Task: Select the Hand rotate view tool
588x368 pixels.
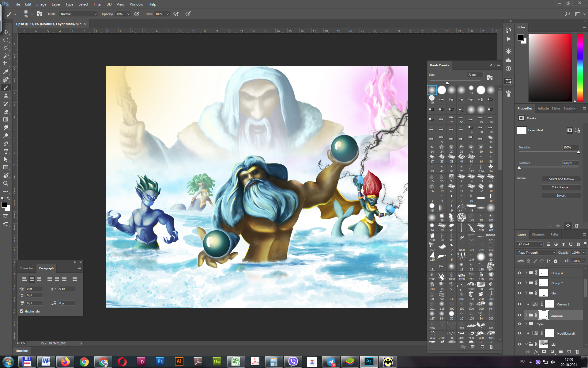Action: (x=6, y=175)
